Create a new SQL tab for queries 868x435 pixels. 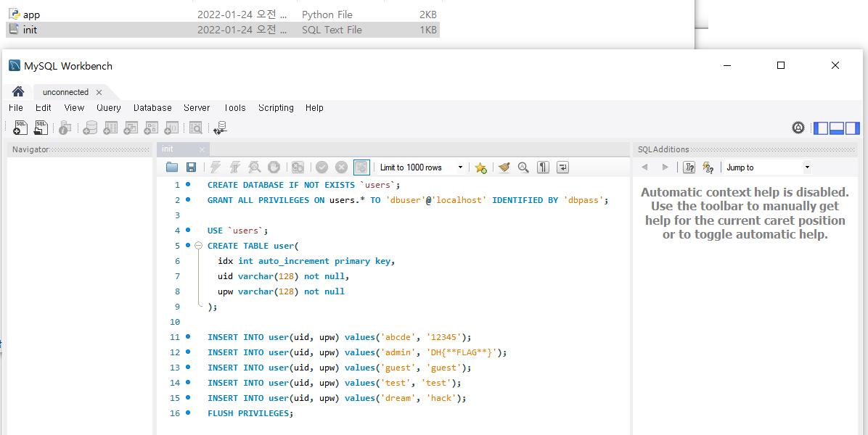coord(20,128)
